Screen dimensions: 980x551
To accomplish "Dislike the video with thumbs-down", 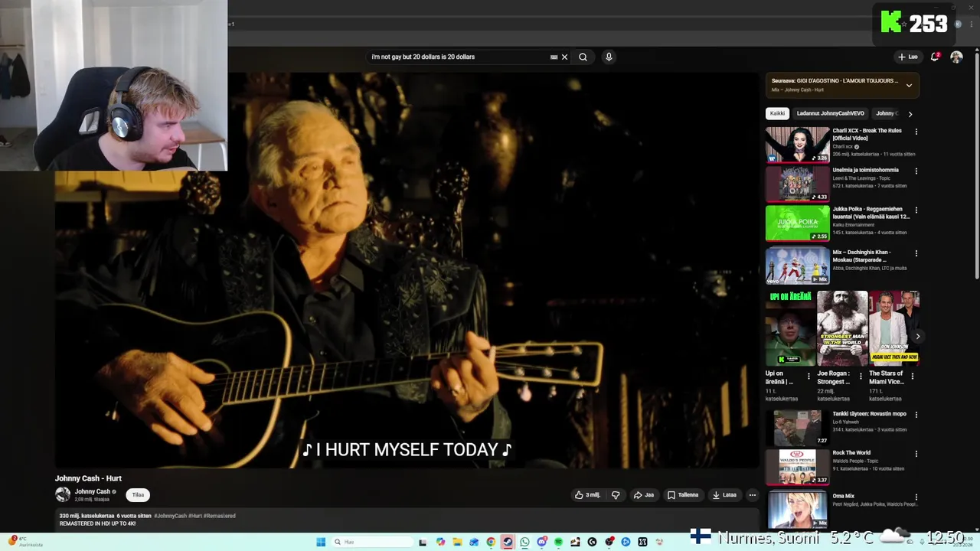I will tap(615, 495).
